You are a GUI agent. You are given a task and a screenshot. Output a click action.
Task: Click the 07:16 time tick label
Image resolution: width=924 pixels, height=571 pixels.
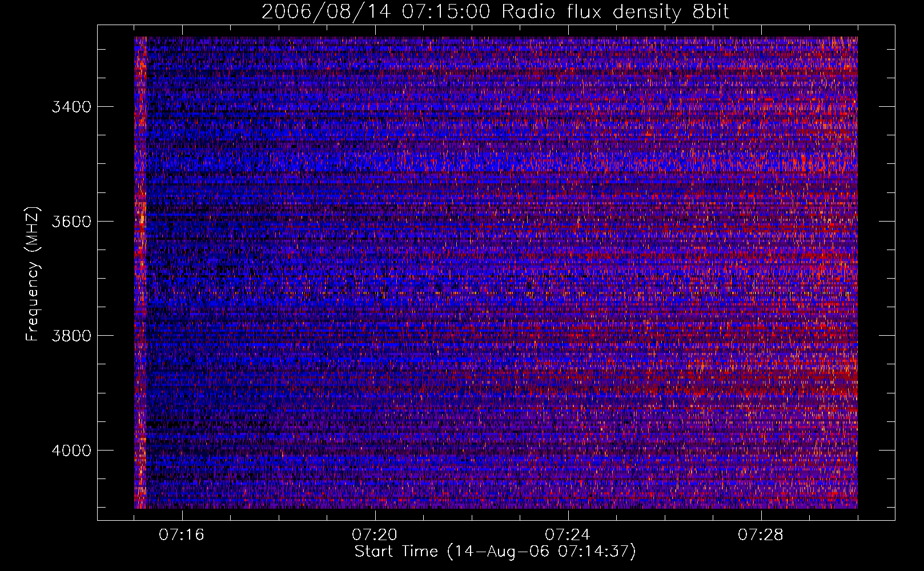(x=182, y=535)
